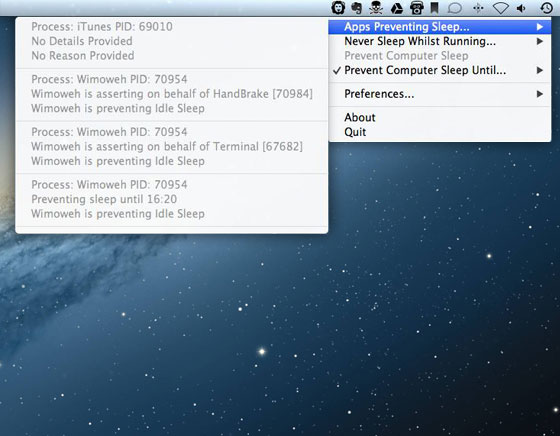The image size is (560, 436).
Task: Click the telephone menu bar icon
Action: coord(416,8)
